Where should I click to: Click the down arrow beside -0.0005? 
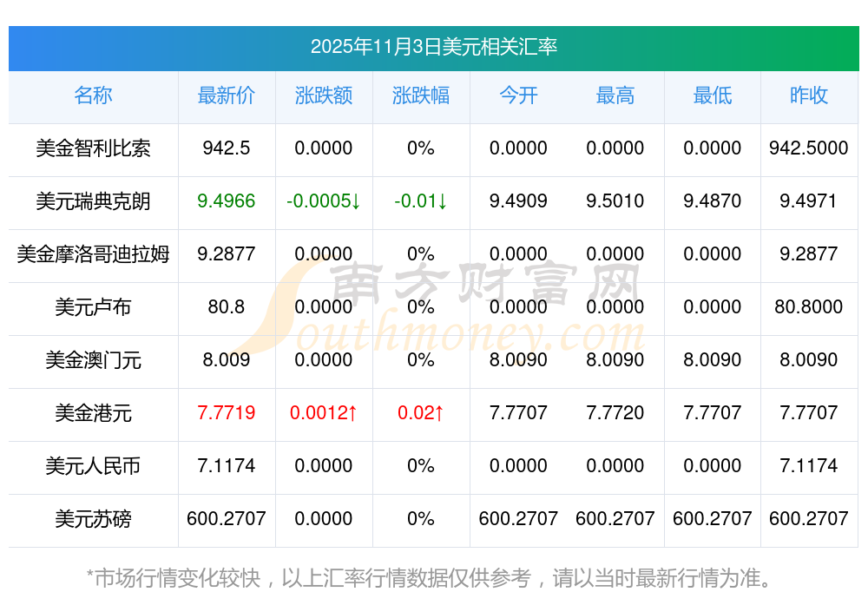[x=356, y=202]
